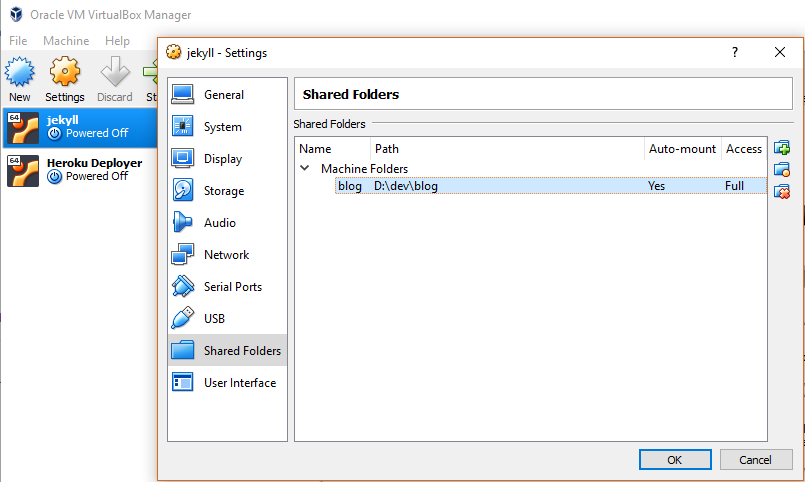Screen dimensions: 805x482
Task: Click the edit shared folder icon
Action: tap(782, 169)
